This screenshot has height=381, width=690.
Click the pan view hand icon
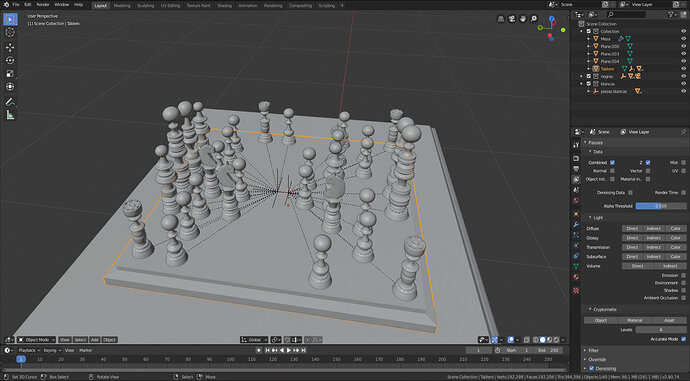click(x=523, y=19)
